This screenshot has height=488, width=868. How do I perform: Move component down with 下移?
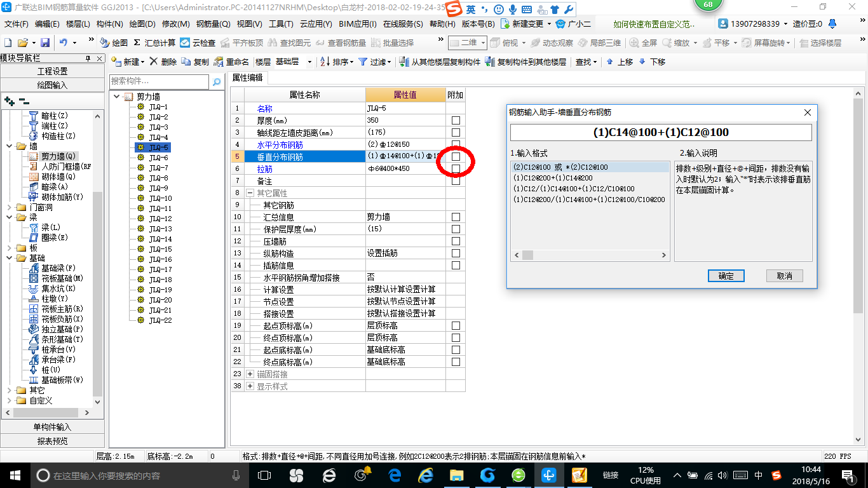point(652,62)
